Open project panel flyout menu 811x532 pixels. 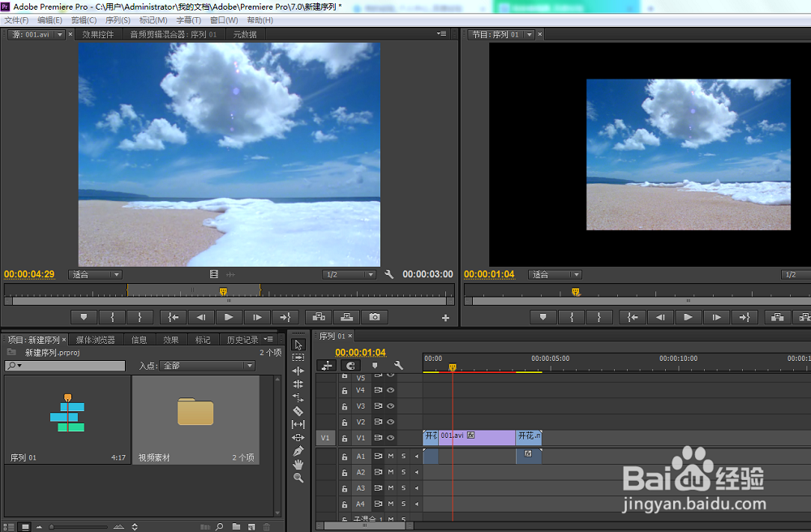[268, 340]
